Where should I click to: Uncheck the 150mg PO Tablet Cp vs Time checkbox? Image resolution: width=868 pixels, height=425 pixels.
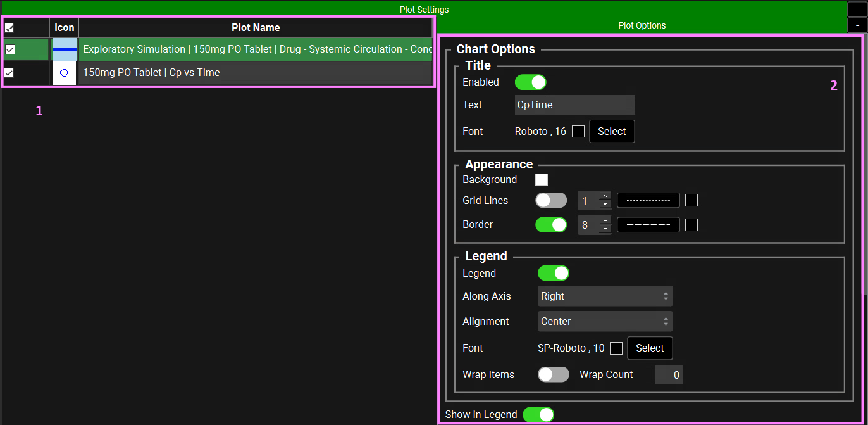9,73
